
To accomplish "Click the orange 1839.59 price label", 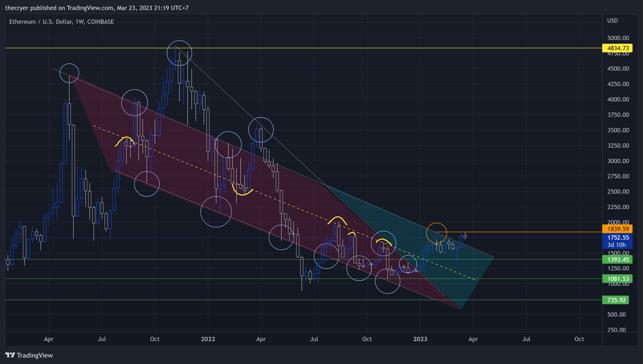I will pos(617,229).
